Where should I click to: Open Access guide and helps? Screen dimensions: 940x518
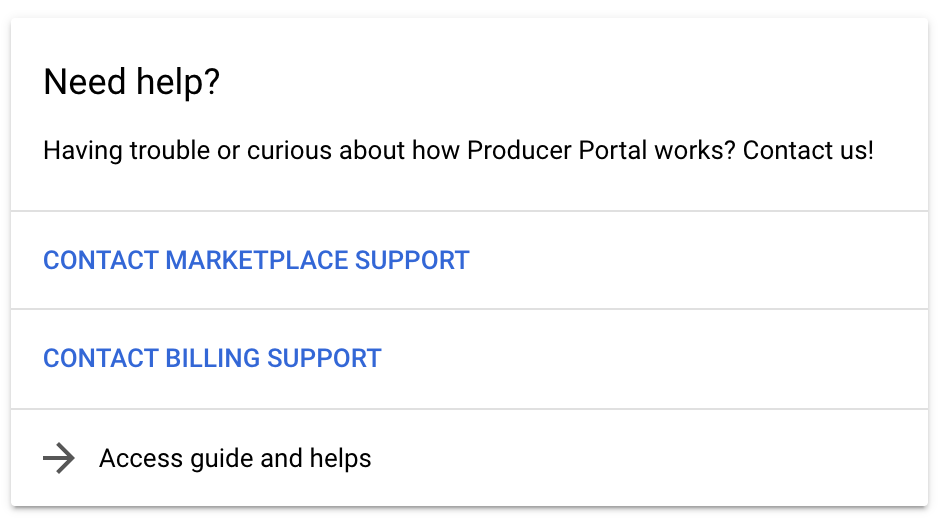[x=235, y=459]
